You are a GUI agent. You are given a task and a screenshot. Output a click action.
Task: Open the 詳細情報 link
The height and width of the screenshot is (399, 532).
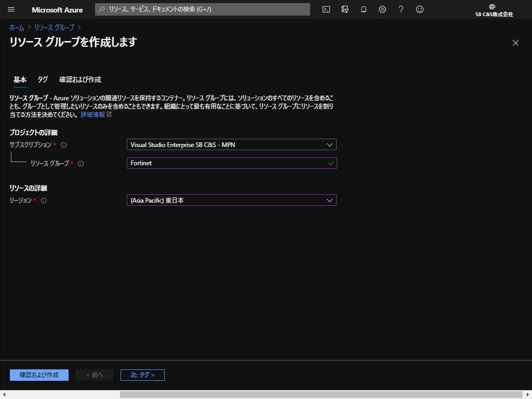pos(93,115)
